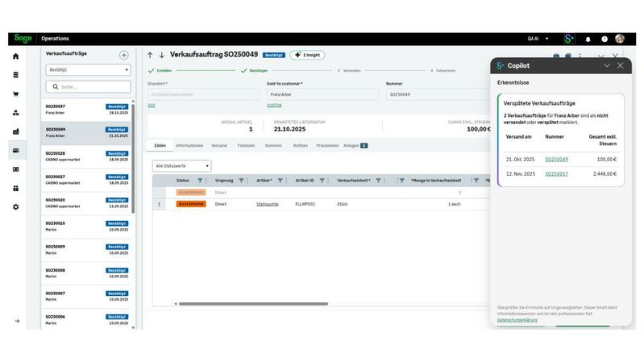Filter the Verkaufseinheit column
Screen dimensions: 644x362
(x=378, y=181)
